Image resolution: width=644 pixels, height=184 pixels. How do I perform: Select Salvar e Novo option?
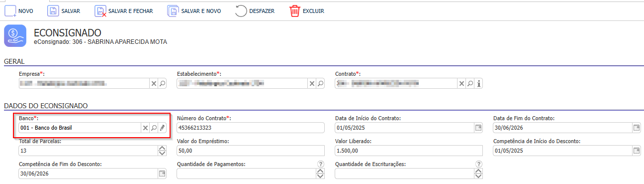pyautogui.click(x=194, y=10)
